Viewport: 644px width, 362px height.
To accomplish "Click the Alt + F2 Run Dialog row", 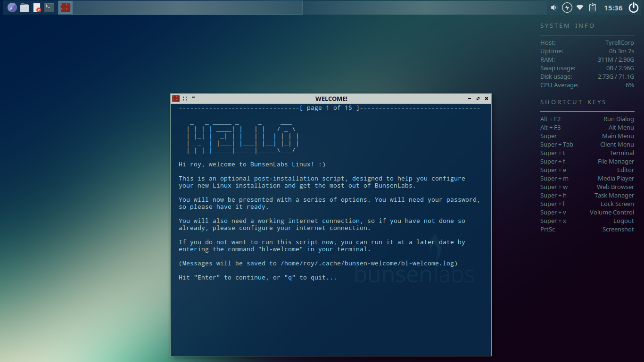I will point(587,119).
